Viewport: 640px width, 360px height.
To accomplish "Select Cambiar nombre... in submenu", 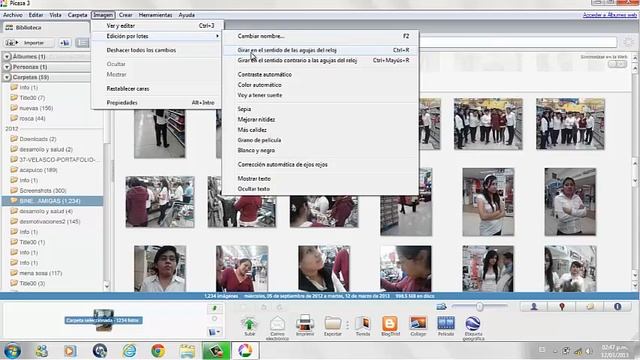I will tap(321, 36).
